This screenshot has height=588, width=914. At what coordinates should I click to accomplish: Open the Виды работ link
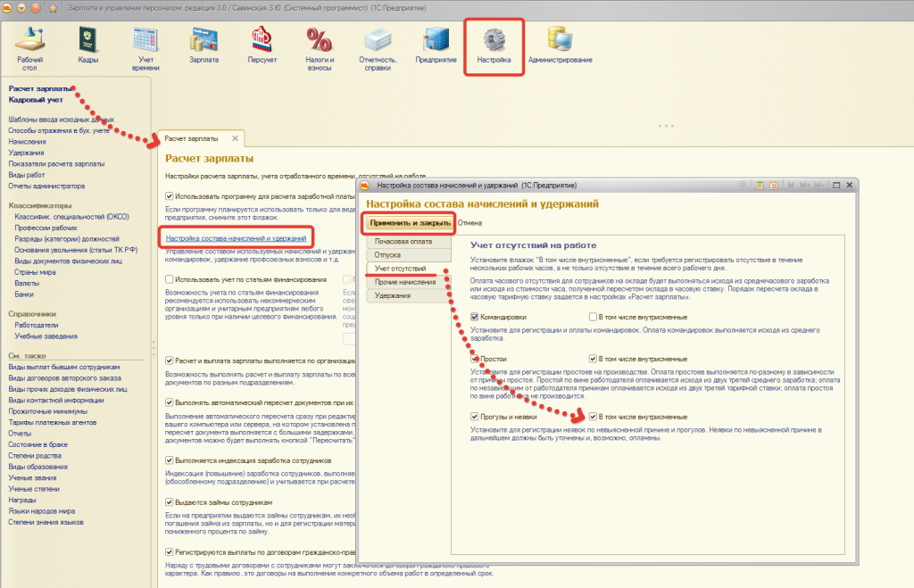[x=26, y=175]
